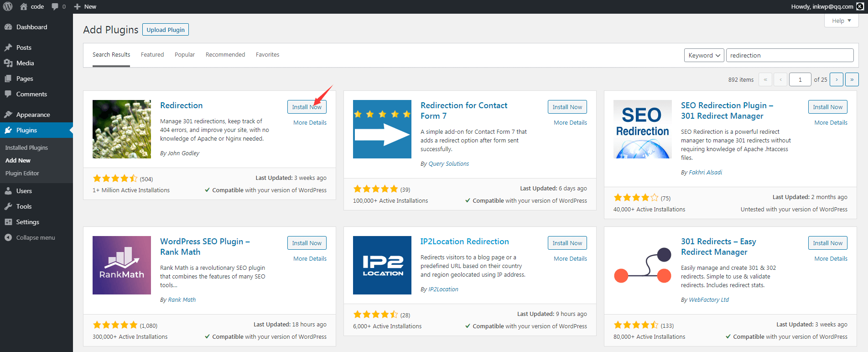Switch to the Favorites tab
Image resolution: width=868 pixels, height=352 pixels.
tap(267, 55)
